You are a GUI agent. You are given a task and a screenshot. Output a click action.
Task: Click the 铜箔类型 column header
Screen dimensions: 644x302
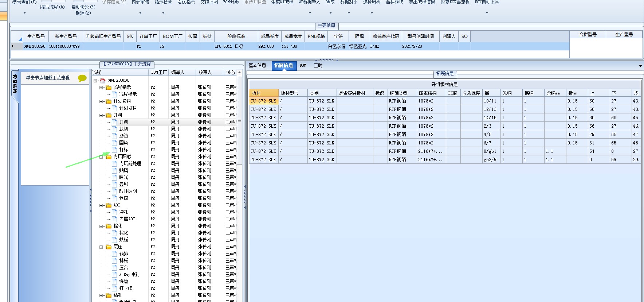pos(402,93)
